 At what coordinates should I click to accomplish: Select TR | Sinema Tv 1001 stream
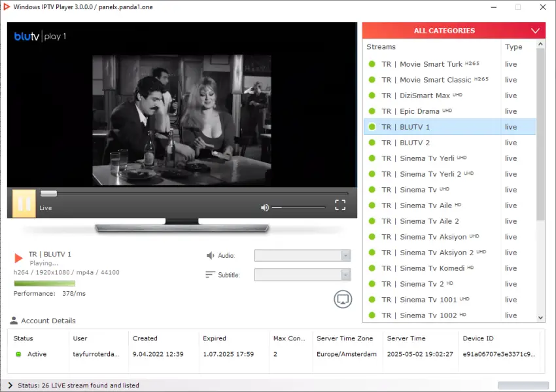tap(449, 300)
